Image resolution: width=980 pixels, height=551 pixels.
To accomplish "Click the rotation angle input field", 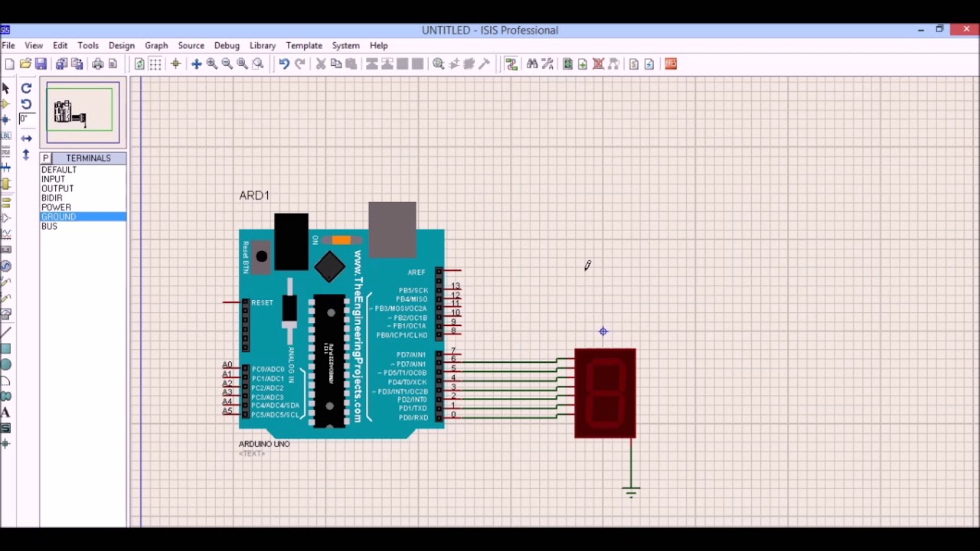I will [x=27, y=119].
